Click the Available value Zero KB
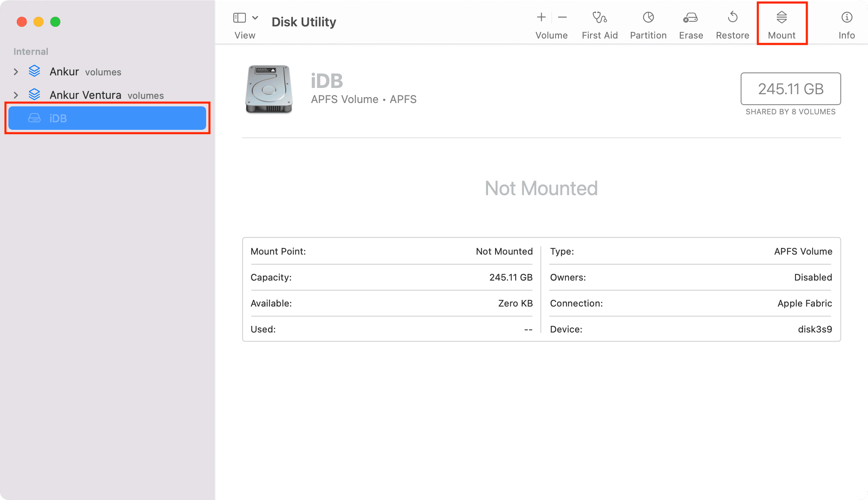The height and width of the screenshot is (500, 868). (515, 303)
